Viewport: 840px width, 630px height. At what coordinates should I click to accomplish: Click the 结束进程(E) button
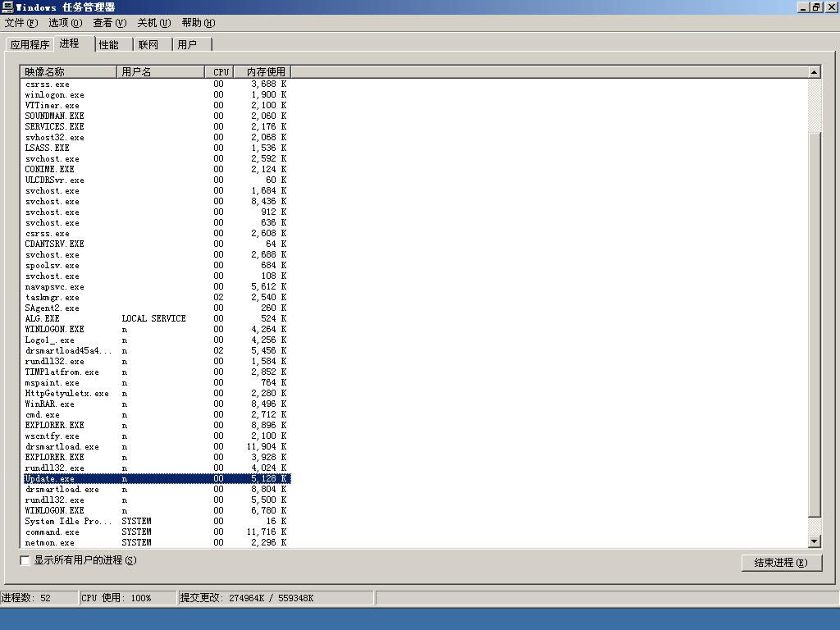click(x=782, y=563)
